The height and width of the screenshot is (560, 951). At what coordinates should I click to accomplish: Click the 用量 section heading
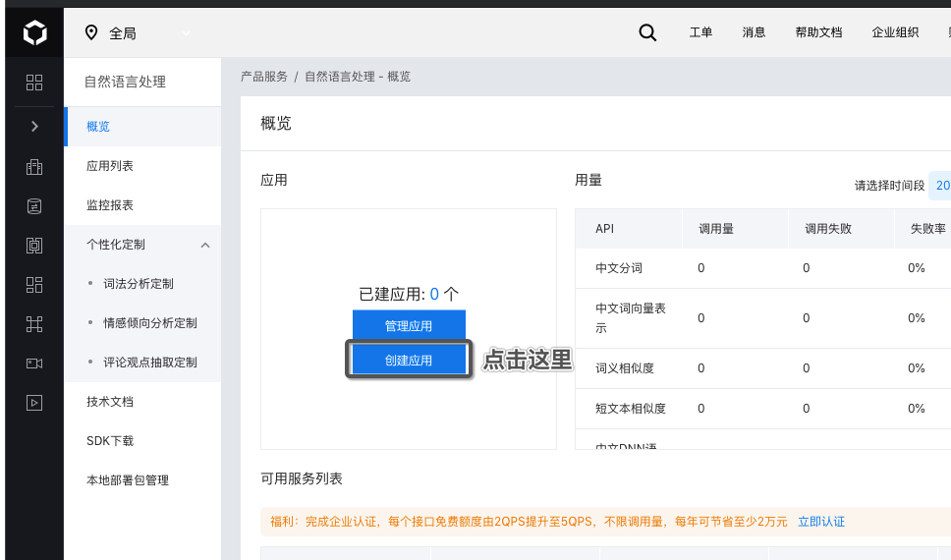tap(588, 180)
